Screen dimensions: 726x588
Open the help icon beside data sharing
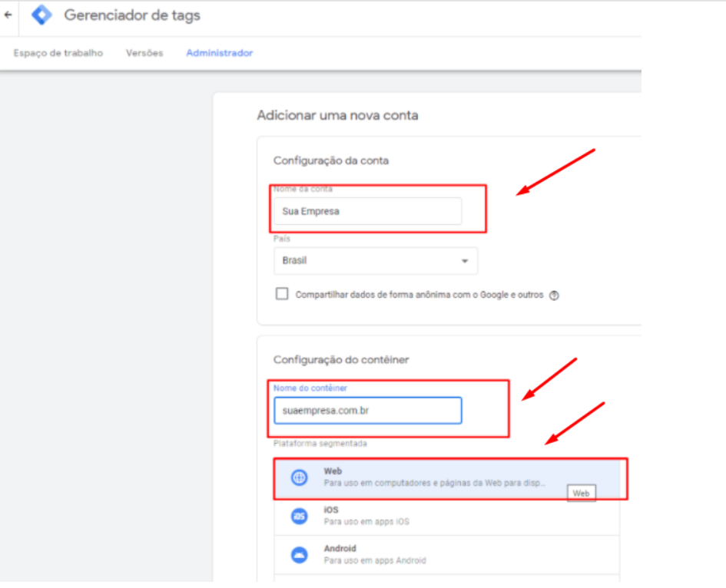tap(554, 296)
